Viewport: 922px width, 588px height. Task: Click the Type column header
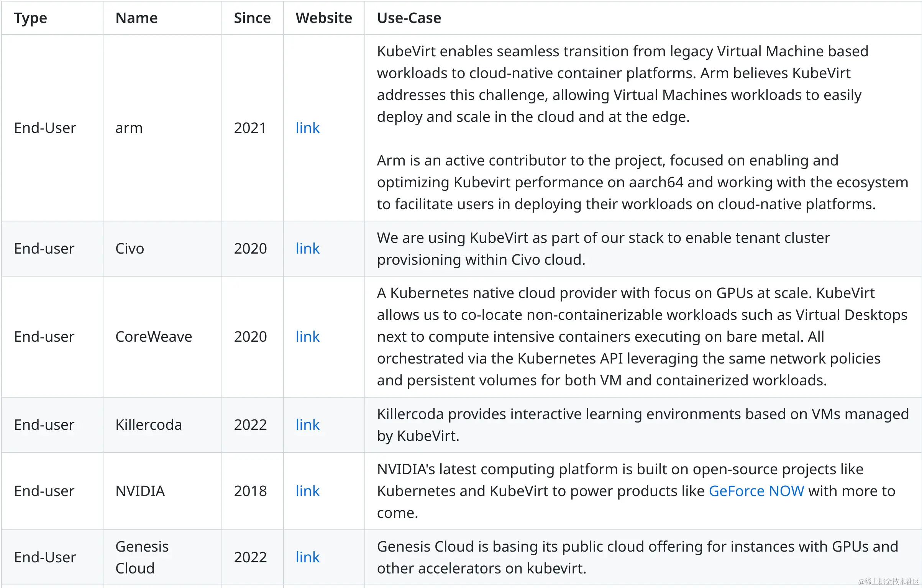(30, 18)
